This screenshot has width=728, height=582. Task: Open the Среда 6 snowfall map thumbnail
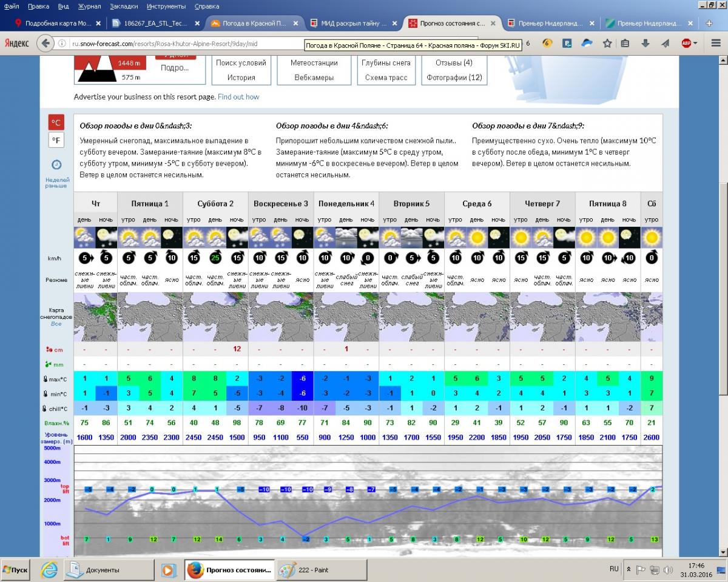[477, 317]
